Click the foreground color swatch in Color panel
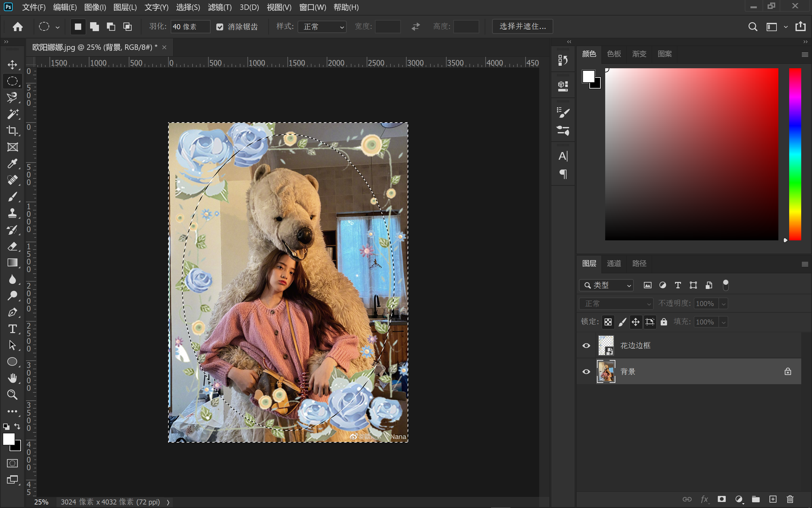Viewport: 812px width, 508px height. pos(588,76)
